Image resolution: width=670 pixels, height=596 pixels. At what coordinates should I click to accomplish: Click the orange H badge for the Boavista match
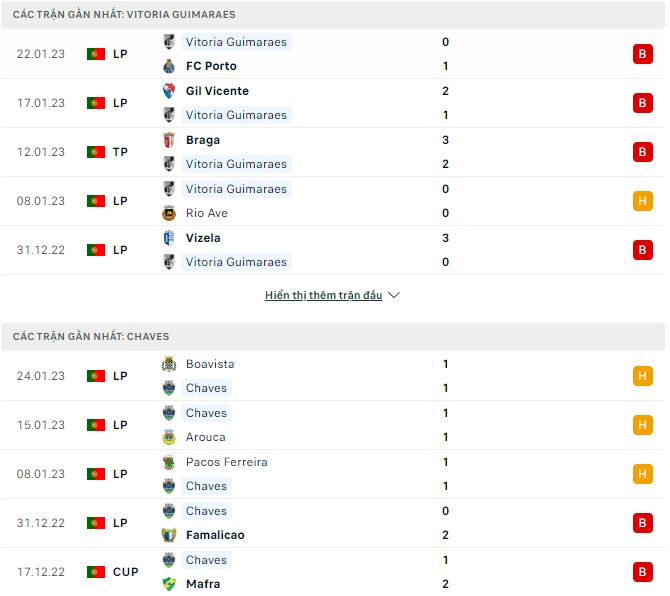[642, 376]
